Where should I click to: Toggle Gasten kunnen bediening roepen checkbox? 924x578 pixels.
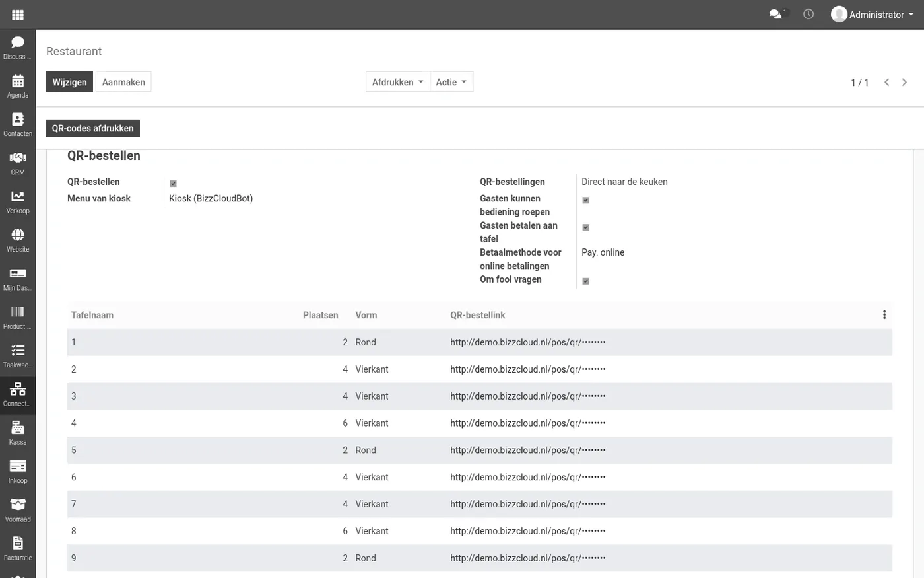pyautogui.click(x=585, y=200)
